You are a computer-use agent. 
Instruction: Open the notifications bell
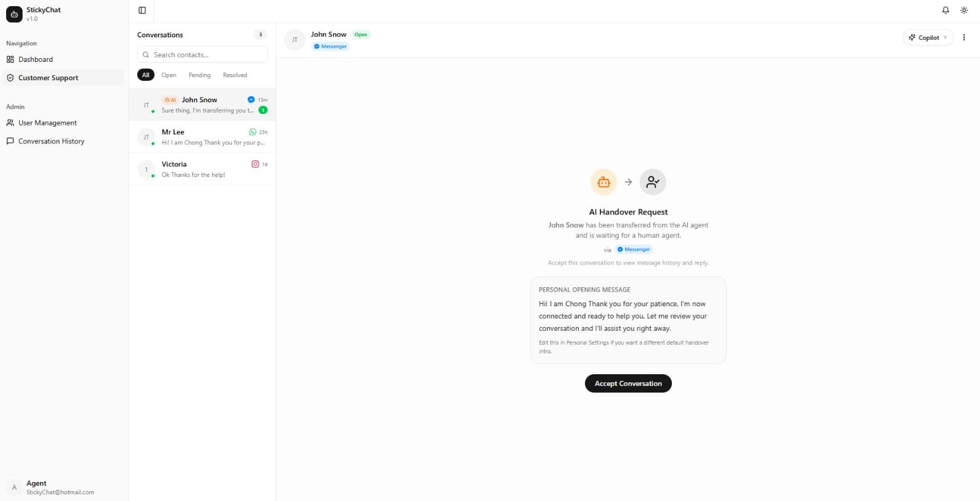946,10
